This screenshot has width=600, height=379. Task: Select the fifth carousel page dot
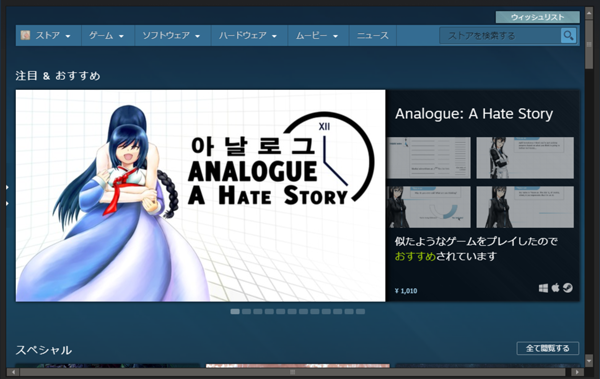pyautogui.click(x=280, y=312)
